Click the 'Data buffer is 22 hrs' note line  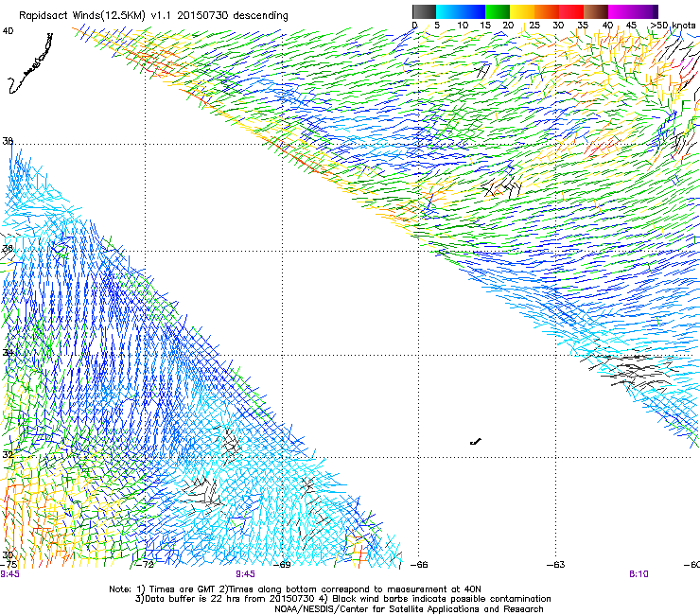pyautogui.click(x=342, y=599)
